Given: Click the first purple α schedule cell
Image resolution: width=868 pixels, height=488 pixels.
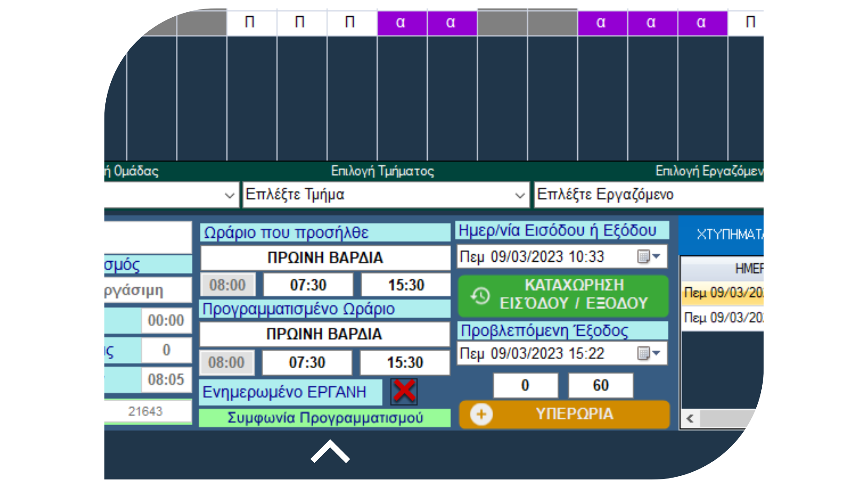Looking at the screenshot, I should 401,23.
